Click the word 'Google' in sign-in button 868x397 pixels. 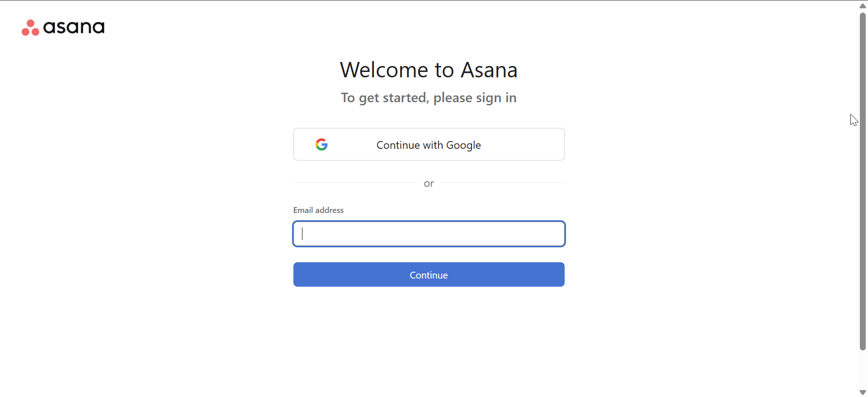click(463, 145)
